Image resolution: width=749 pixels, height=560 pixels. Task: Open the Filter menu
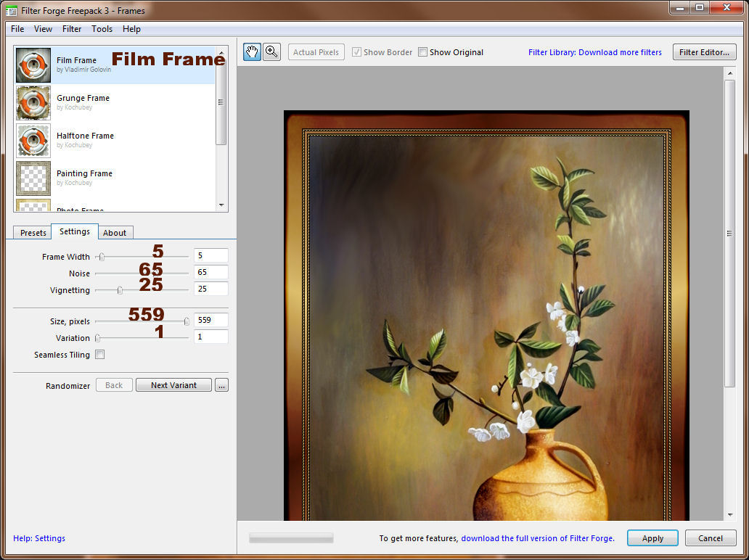tap(72, 28)
